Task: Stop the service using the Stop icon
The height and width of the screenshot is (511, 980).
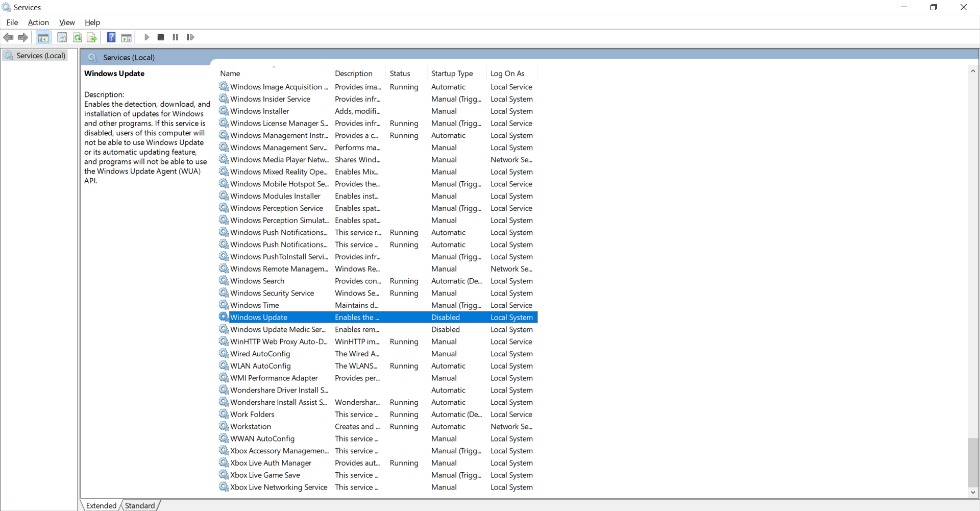Action: [x=161, y=37]
